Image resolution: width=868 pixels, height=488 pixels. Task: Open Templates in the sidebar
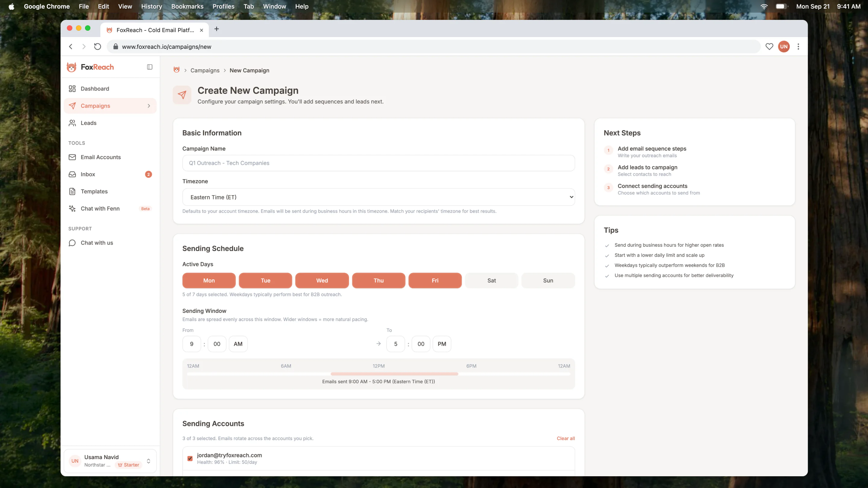(x=110, y=192)
